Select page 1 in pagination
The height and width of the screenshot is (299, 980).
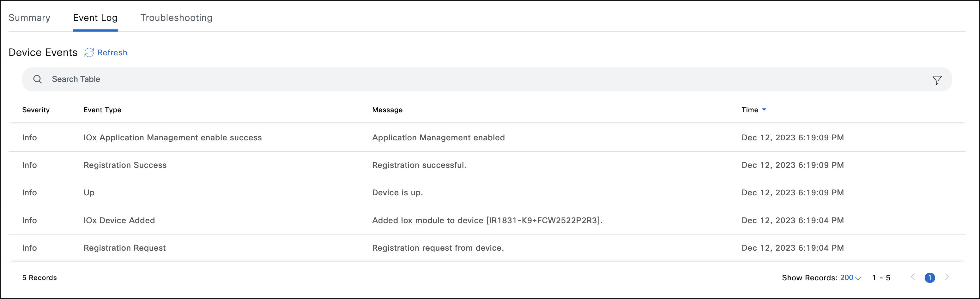click(x=930, y=278)
